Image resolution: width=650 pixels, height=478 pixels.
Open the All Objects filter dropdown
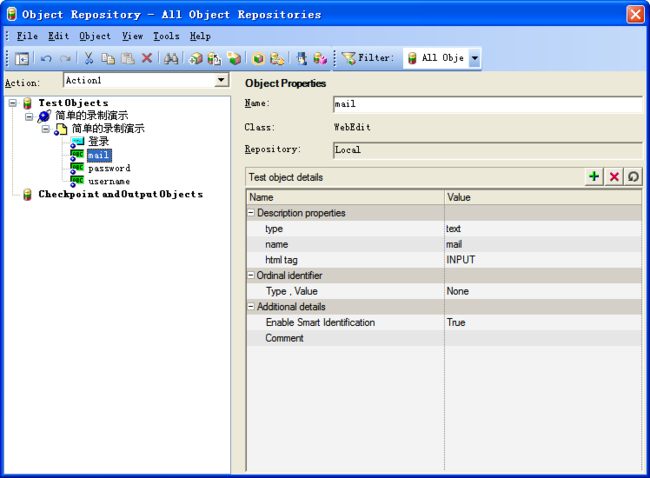(x=475, y=58)
